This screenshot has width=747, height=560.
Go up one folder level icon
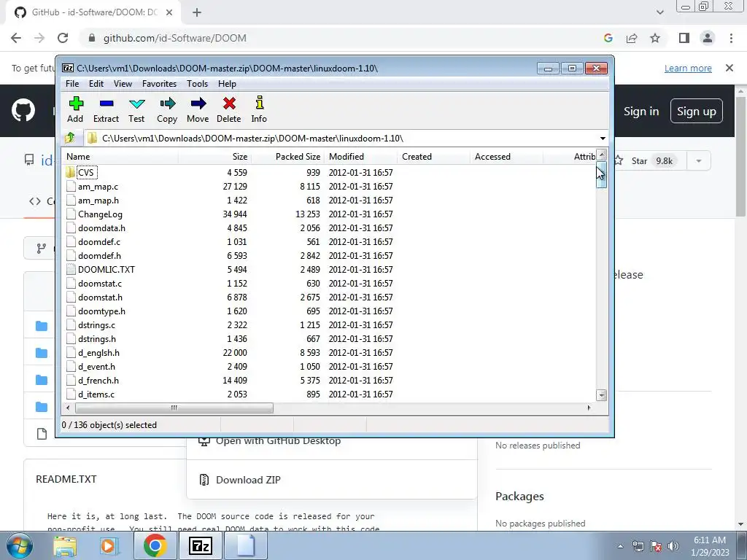pyautogui.click(x=70, y=138)
